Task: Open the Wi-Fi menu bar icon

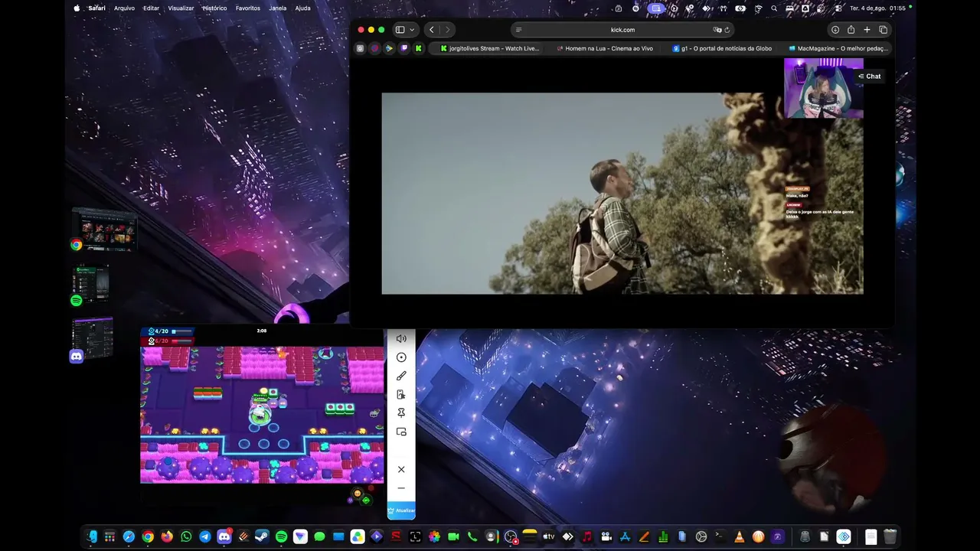Action: coord(758,8)
